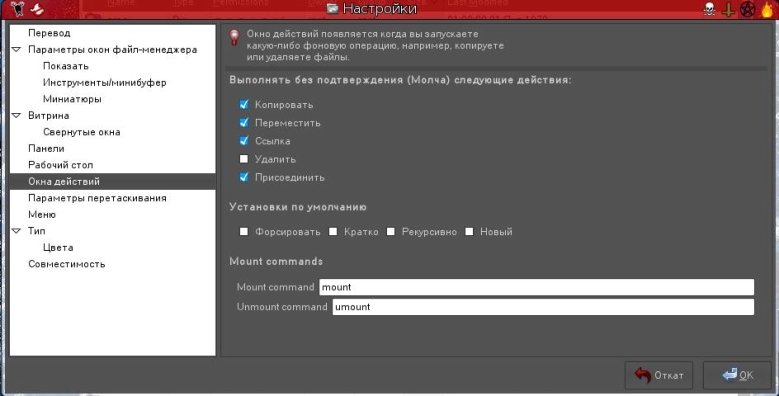Check the Новый checkbox
This screenshot has width=779, height=396.
[x=469, y=232]
